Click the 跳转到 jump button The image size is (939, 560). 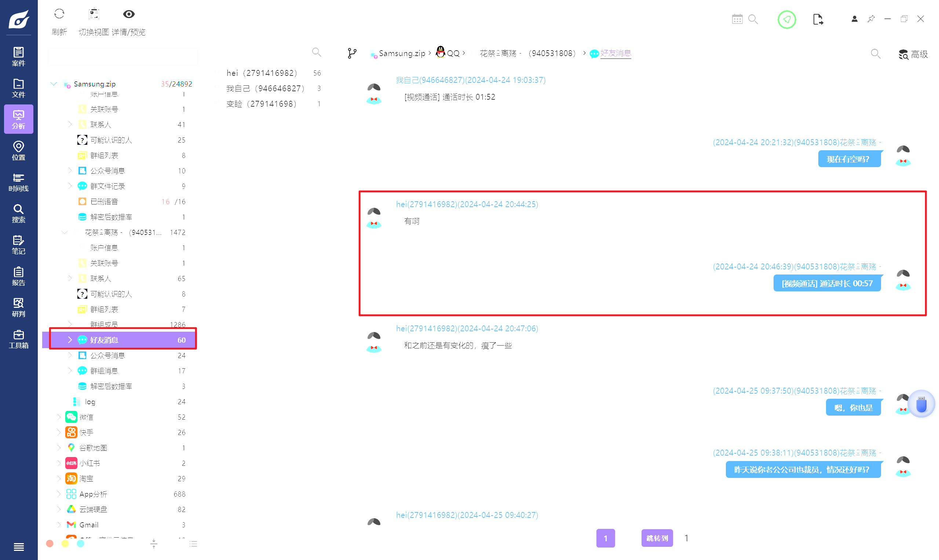pos(657,538)
